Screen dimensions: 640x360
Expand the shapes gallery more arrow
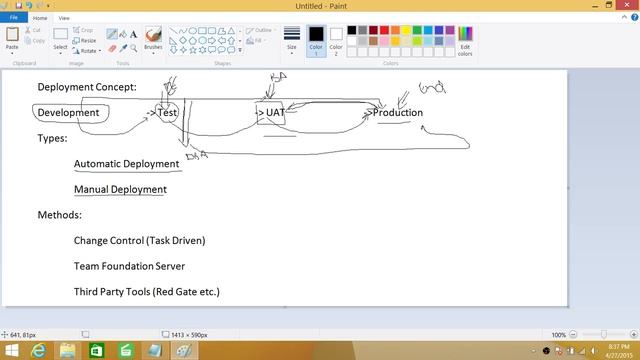click(x=240, y=50)
